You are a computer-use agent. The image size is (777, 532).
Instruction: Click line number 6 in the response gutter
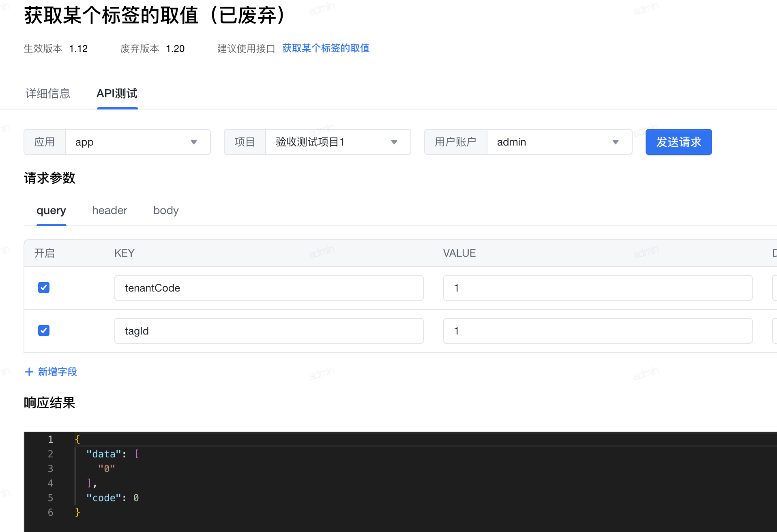coord(51,512)
